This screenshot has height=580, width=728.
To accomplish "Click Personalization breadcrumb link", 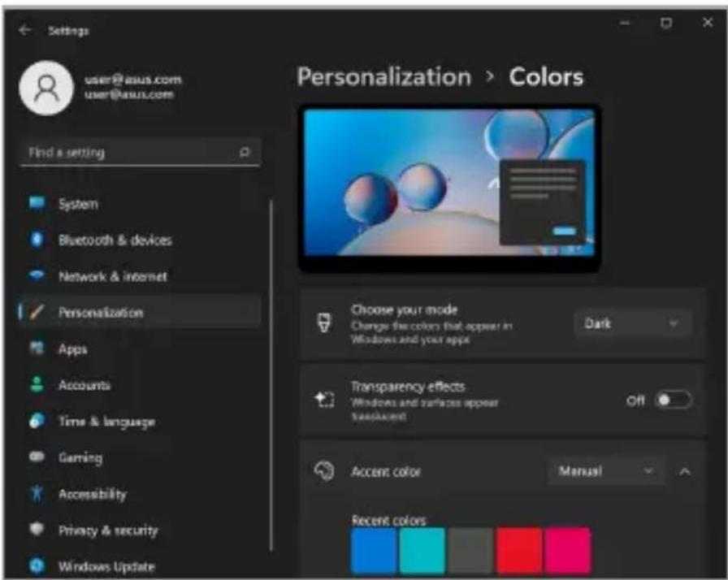I will [x=384, y=77].
